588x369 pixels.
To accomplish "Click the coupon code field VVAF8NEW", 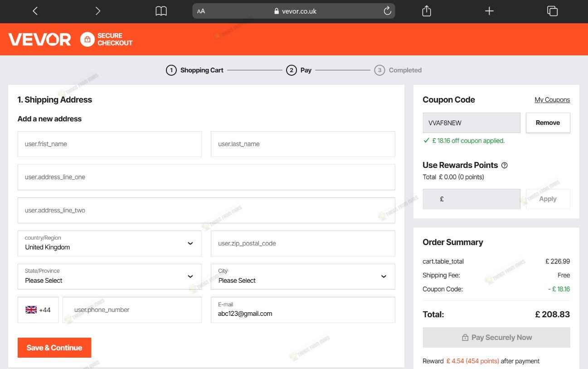I will [471, 123].
